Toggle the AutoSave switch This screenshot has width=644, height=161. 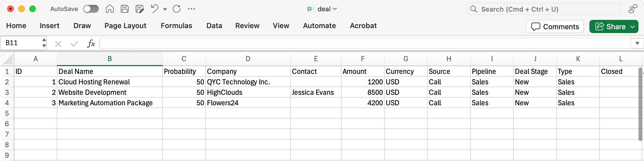(x=91, y=9)
